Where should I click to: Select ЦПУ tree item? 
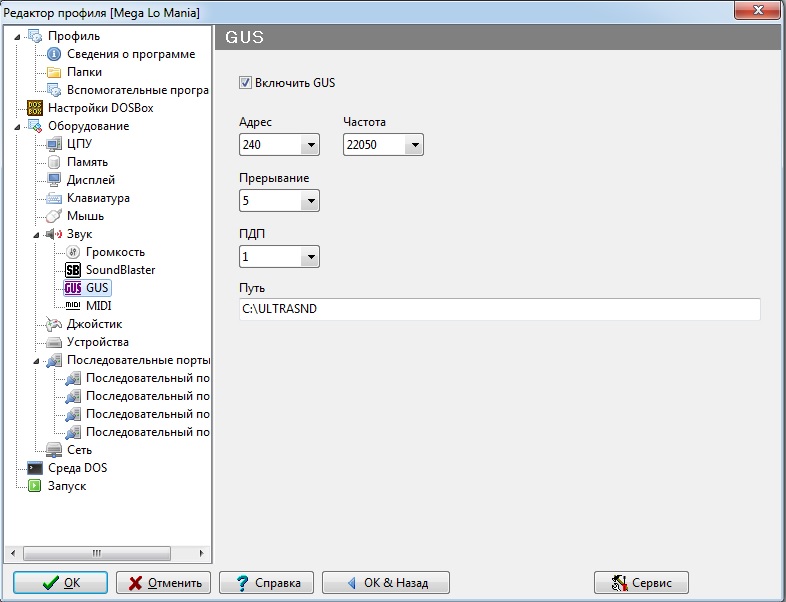click(79, 144)
